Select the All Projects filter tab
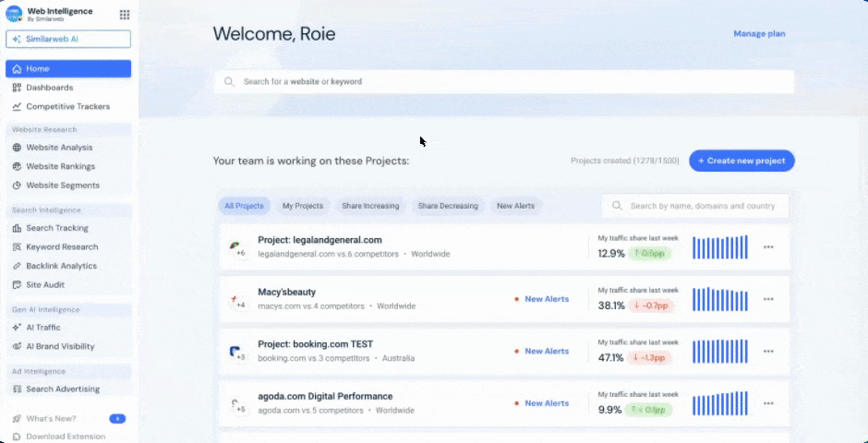This screenshot has height=443, width=868. tap(244, 206)
